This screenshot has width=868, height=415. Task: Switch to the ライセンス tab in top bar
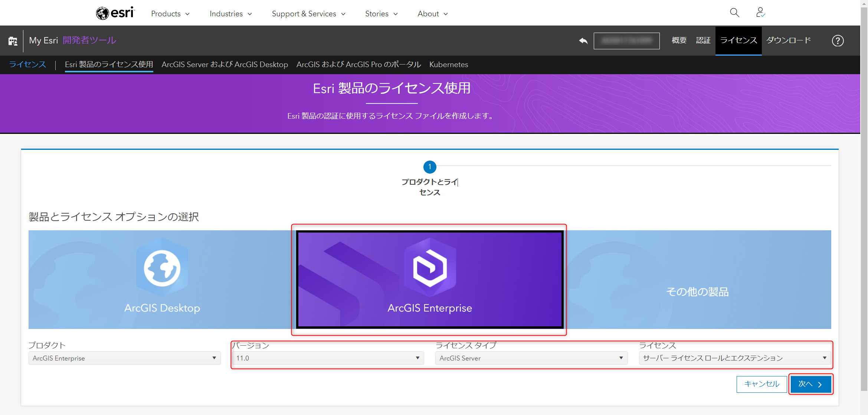[x=738, y=40]
